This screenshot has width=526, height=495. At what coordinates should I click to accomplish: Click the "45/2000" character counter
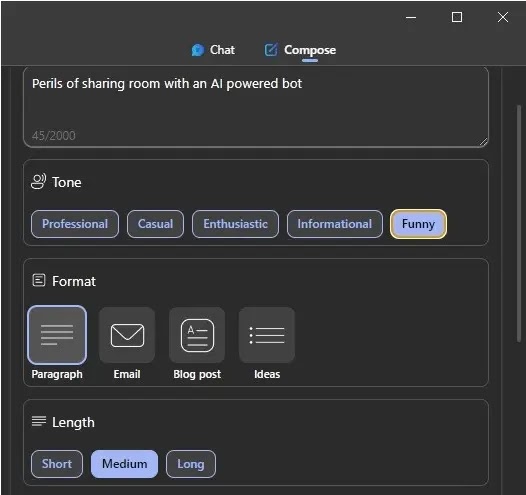54,135
